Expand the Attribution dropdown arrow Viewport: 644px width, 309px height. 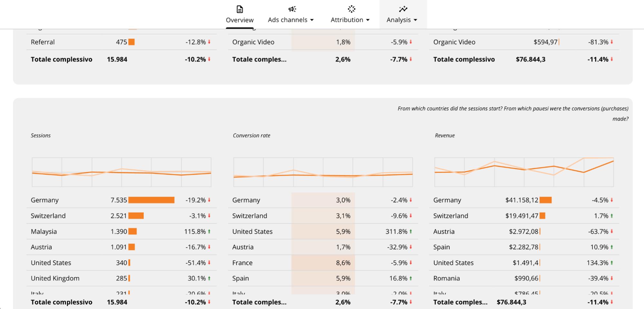click(x=368, y=20)
